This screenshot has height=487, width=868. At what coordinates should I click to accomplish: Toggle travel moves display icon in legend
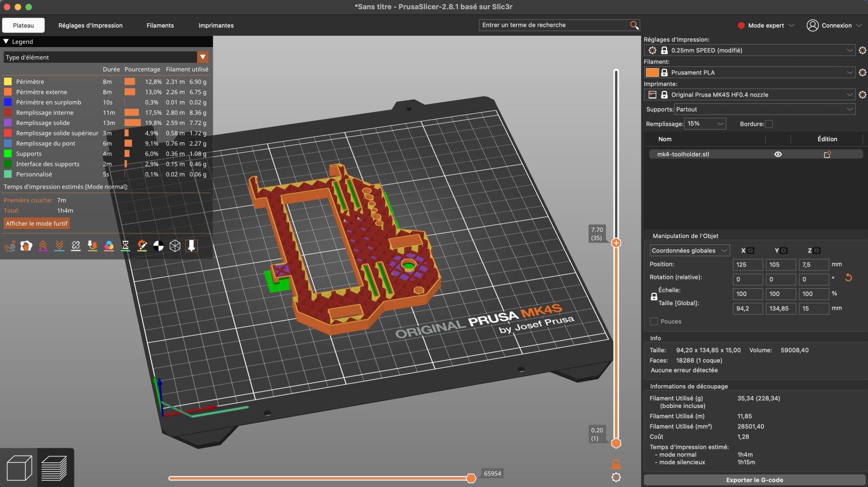10,246
